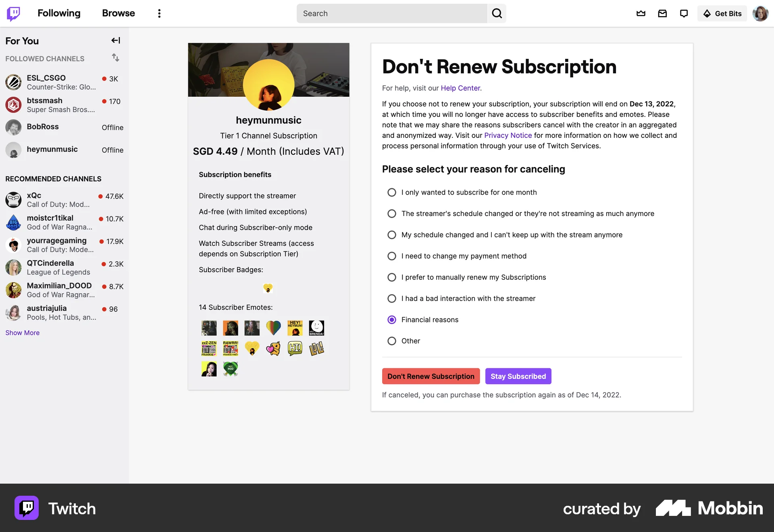The width and height of the screenshot is (774, 532).
Task: Open Get Bits purchase dialog
Action: pos(722,13)
